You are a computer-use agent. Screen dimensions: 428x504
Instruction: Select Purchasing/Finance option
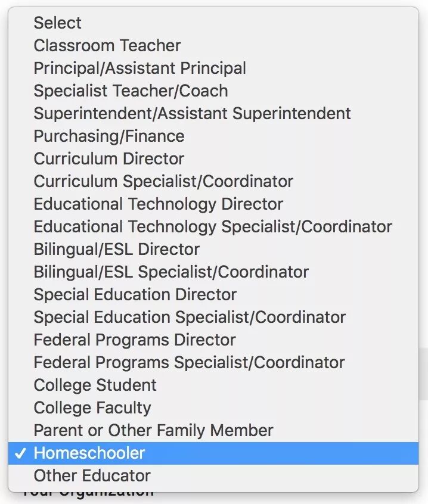[109, 136]
